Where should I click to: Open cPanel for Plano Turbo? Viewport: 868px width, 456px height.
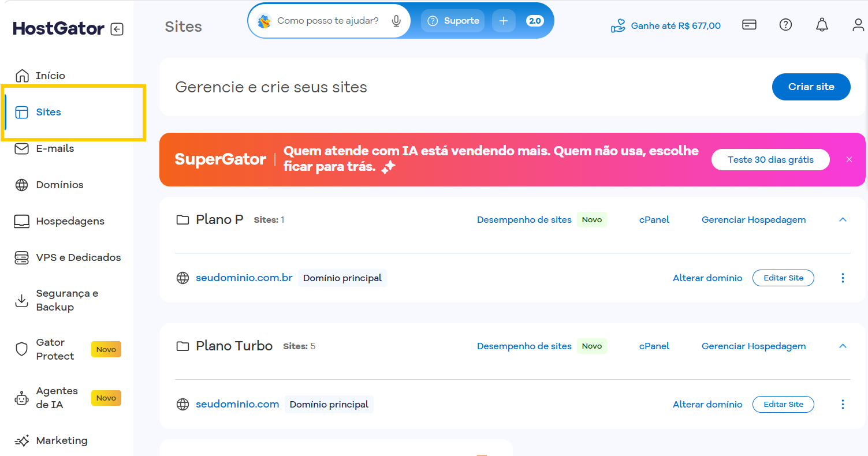654,346
